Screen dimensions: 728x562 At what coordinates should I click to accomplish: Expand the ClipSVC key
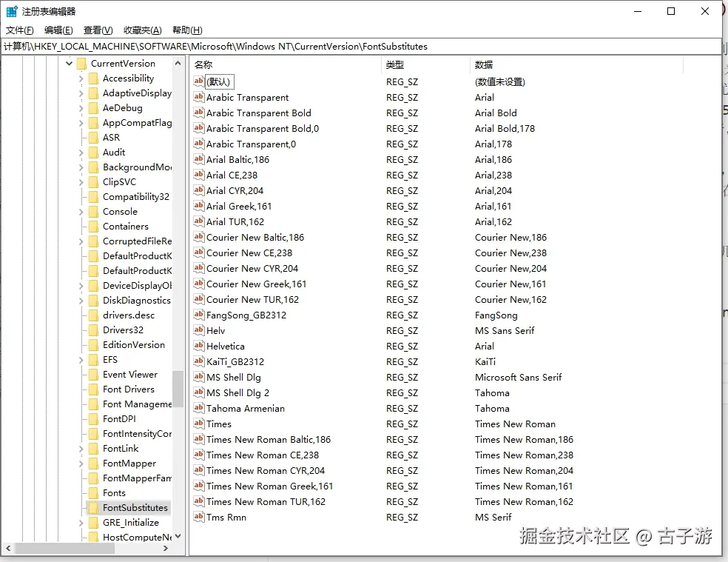click(x=81, y=182)
